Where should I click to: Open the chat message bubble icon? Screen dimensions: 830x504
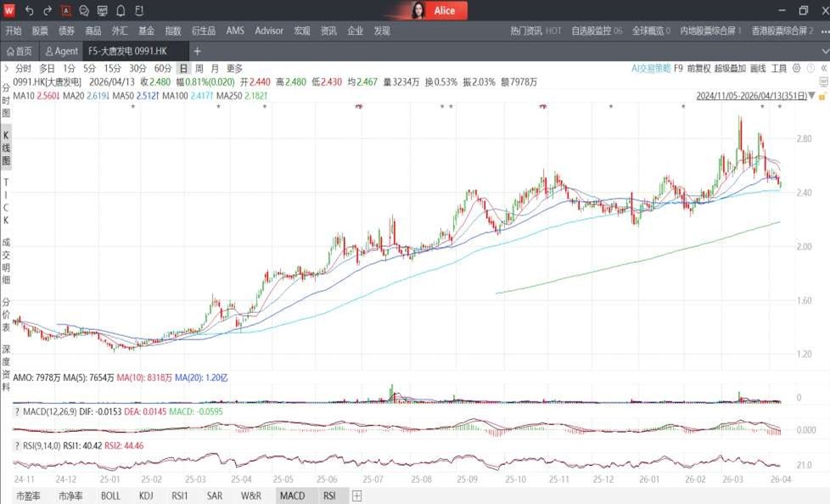[x=84, y=11]
